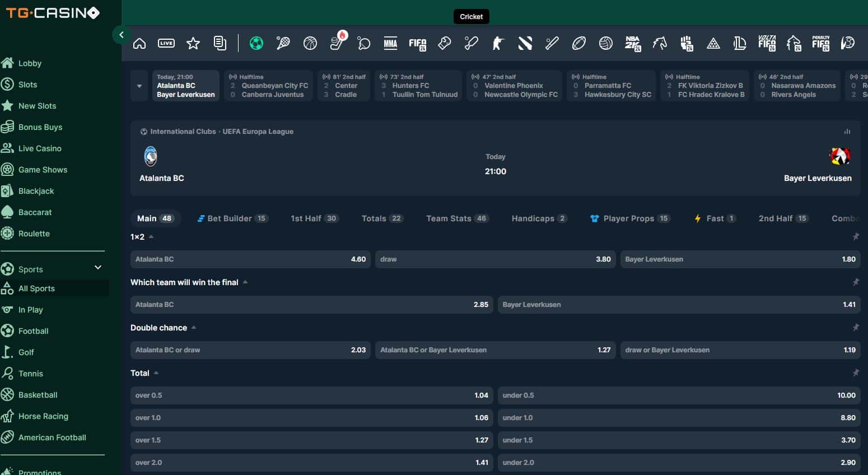Screen dimensions: 868x475
Task: Collapse 'Which team will win the final' section
Action: point(245,282)
